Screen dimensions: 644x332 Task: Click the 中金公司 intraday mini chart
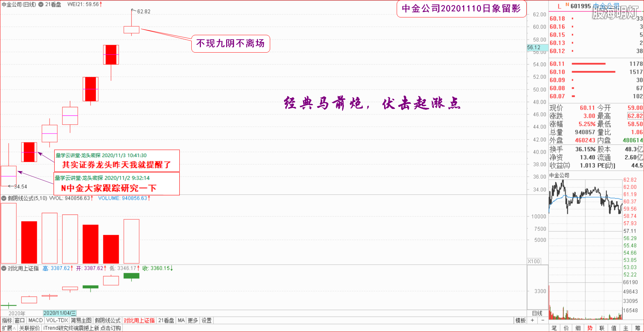point(585,249)
